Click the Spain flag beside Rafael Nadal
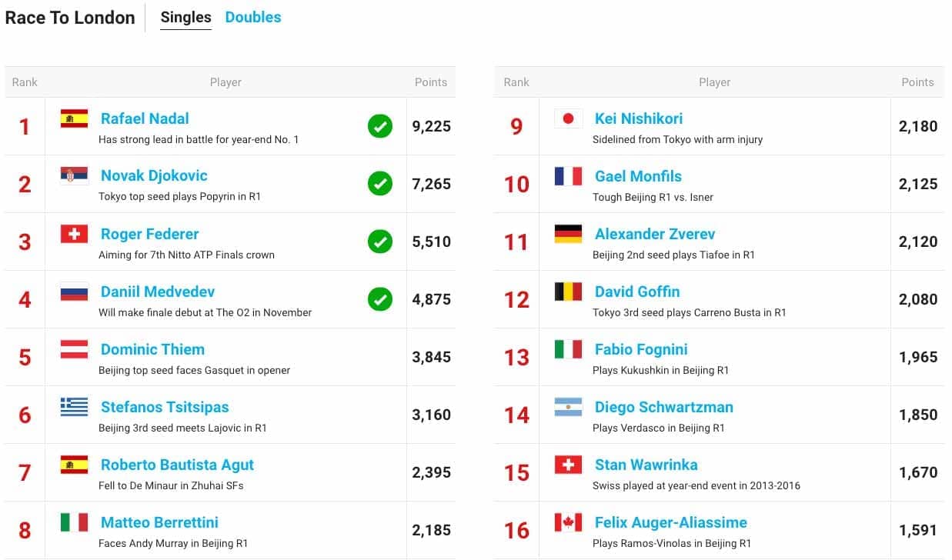 coord(74,118)
